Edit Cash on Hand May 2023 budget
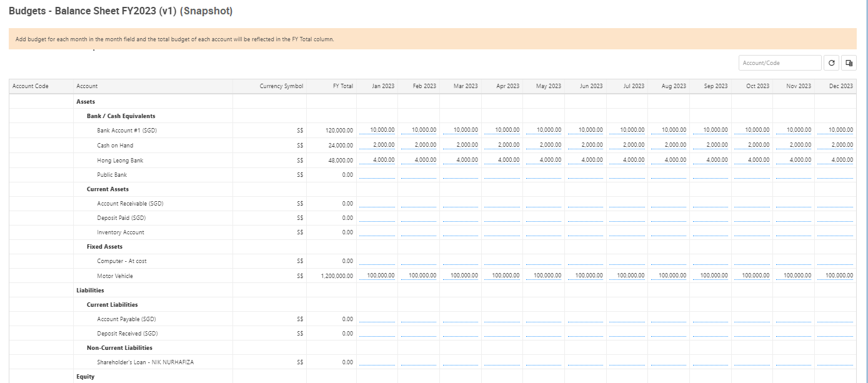This screenshot has width=868, height=383. tap(544, 145)
